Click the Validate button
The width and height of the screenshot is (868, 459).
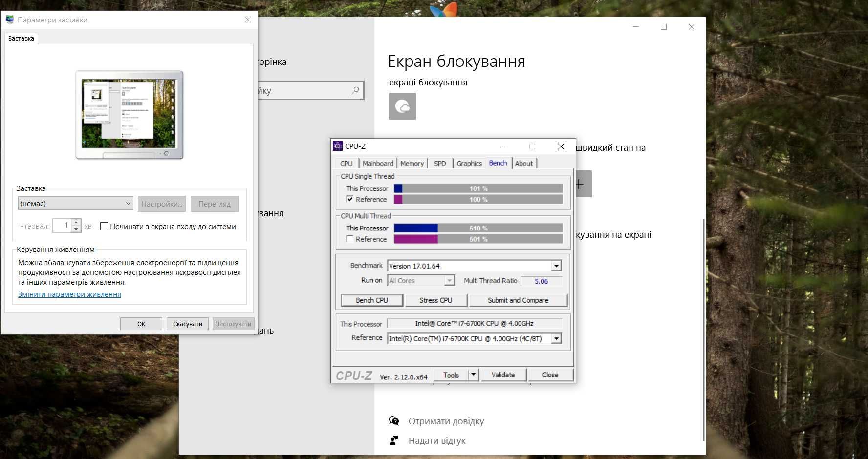pyautogui.click(x=503, y=375)
